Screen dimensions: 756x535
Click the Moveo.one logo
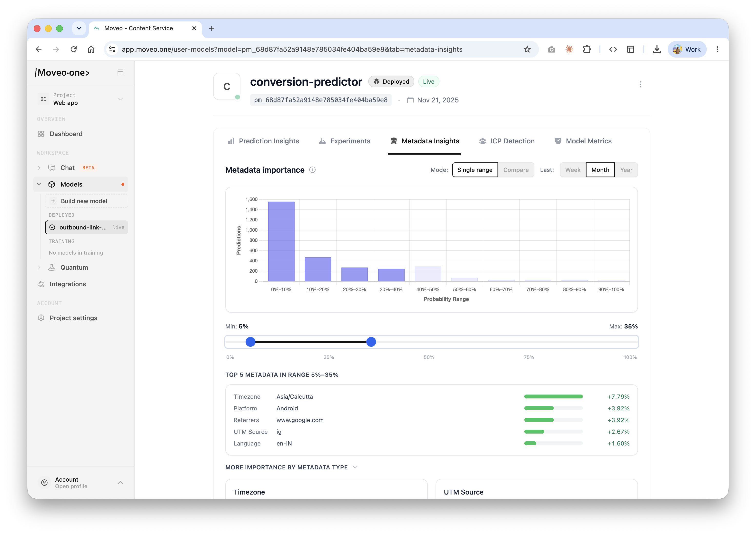coord(62,72)
